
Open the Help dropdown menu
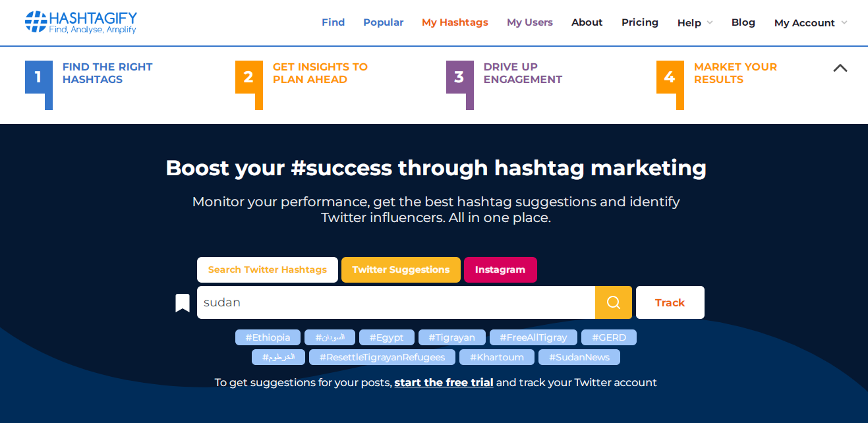tap(695, 22)
